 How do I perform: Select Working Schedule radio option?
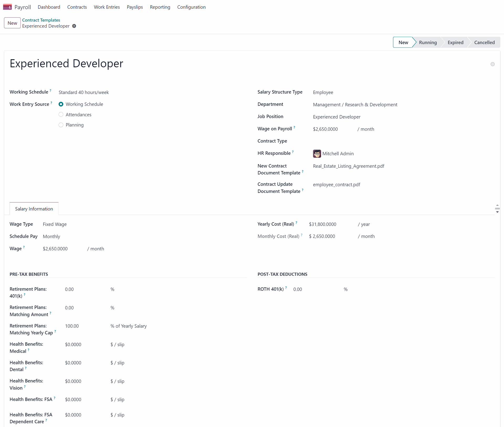(61, 104)
